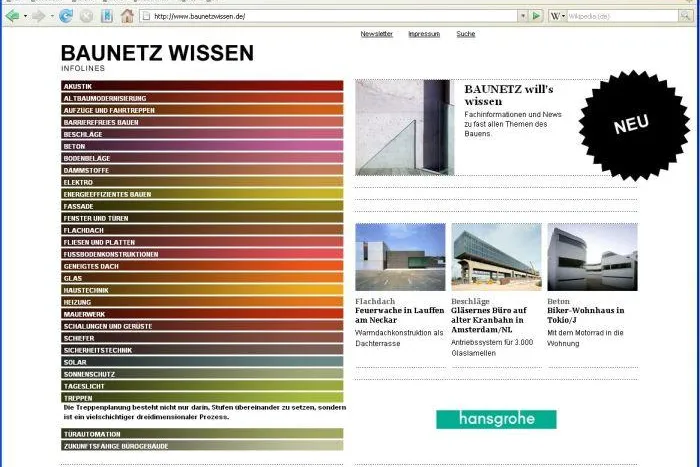Open the ELEKTRO topic bar
The width and height of the screenshot is (700, 467).
click(202, 182)
